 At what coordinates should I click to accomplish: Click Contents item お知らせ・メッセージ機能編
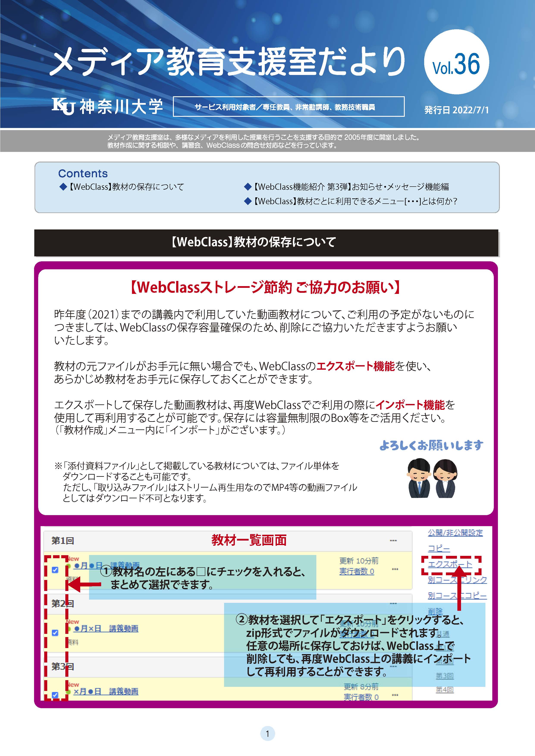[x=347, y=187]
